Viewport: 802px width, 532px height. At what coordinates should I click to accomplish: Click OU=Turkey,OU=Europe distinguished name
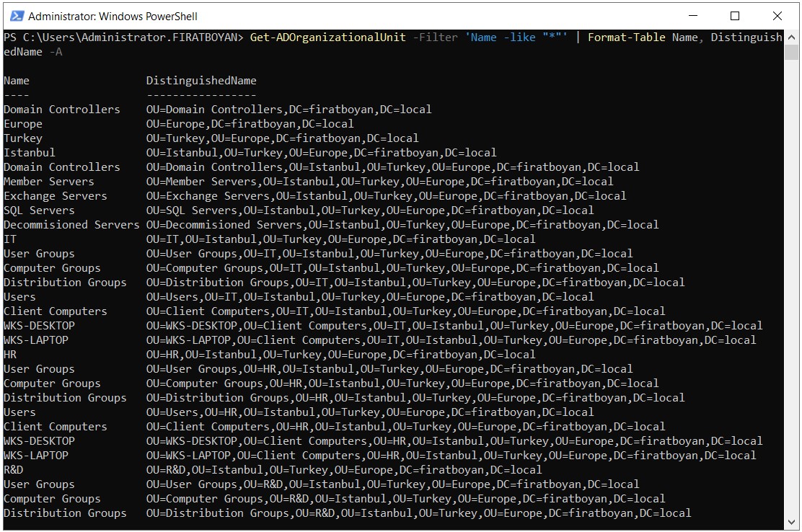[x=282, y=138]
